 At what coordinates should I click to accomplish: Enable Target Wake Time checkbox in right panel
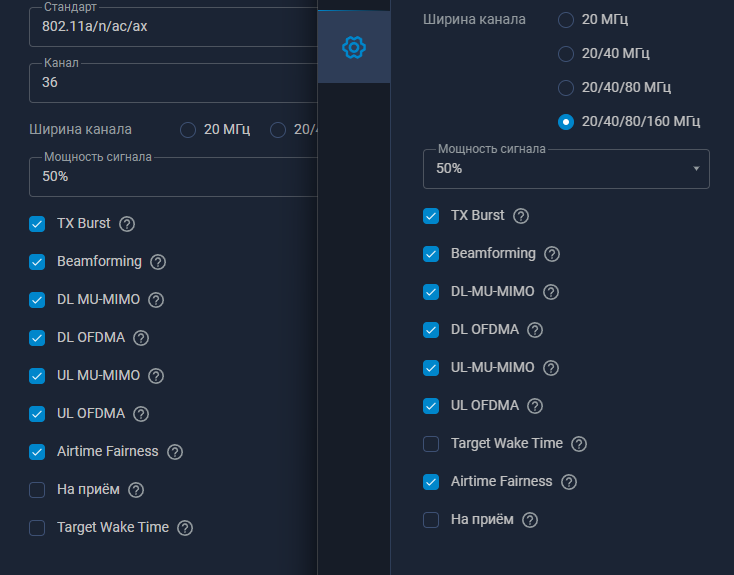coord(431,444)
